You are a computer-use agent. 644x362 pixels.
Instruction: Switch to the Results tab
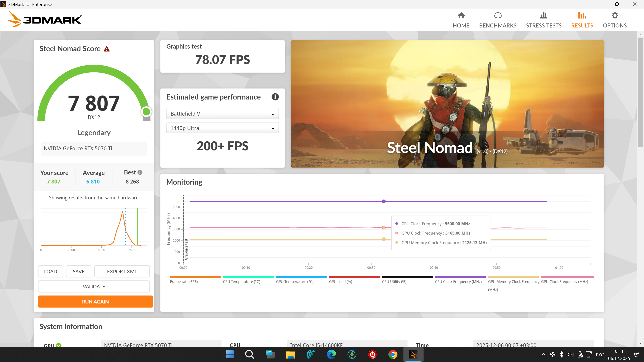tap(582, 20)
